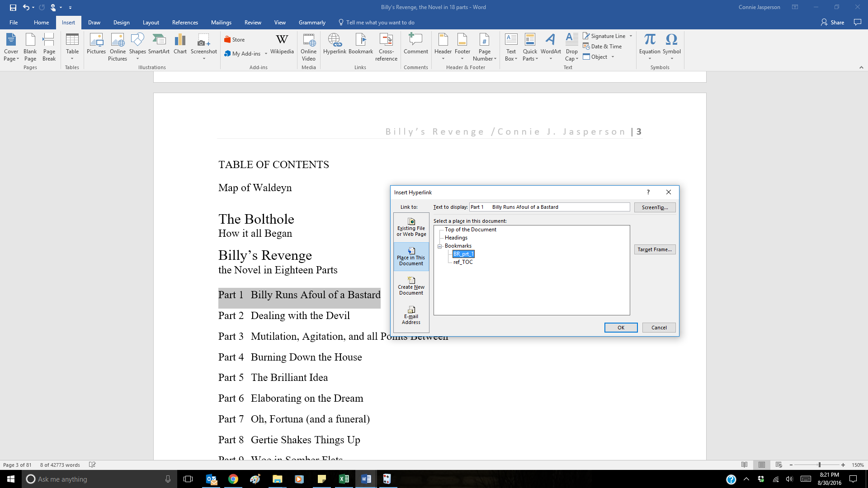868x488 pixels.
Task: Collapse the Bookmarks tree node
Action: (x=439, y=246)
